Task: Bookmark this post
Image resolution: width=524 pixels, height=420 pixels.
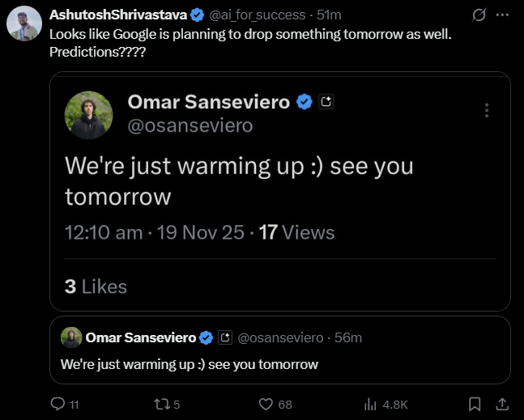Action: click(475, 404)
